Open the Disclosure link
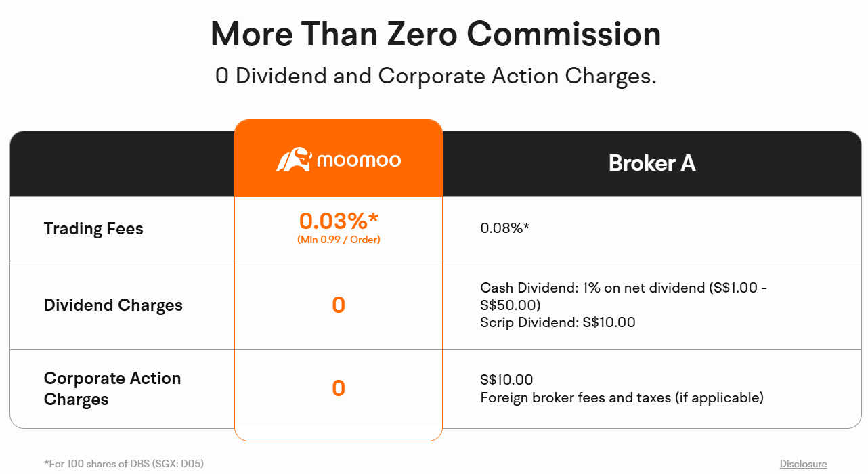 point(803,464)
